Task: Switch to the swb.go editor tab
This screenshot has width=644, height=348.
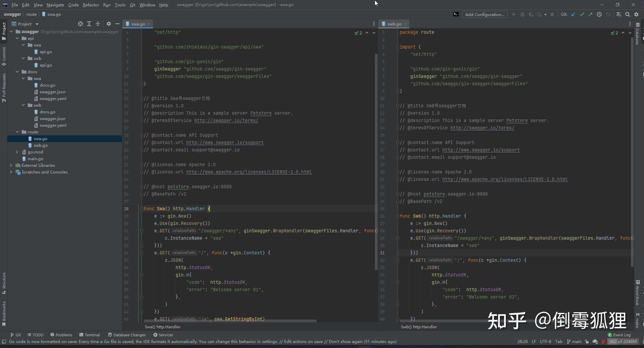Action: click(x=394, y=24)
